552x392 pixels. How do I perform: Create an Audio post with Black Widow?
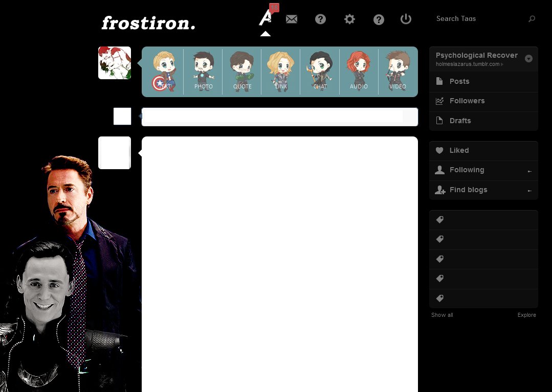[359, 72]
